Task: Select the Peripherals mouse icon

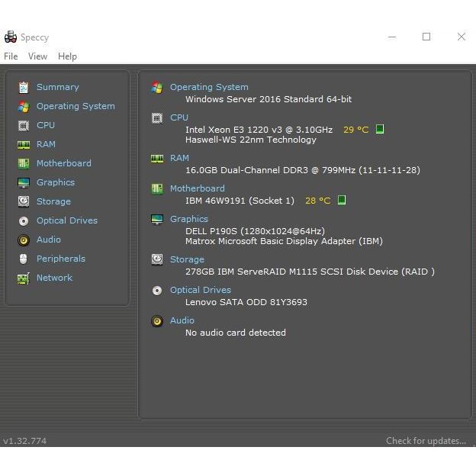Action: click(x=24, y=259)
